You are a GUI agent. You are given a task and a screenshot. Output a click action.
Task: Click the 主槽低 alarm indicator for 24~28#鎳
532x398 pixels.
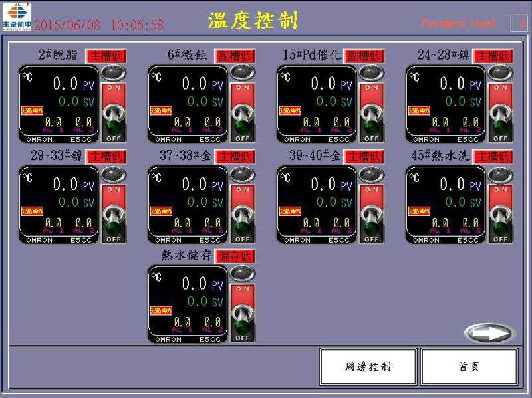click(493, 56)
